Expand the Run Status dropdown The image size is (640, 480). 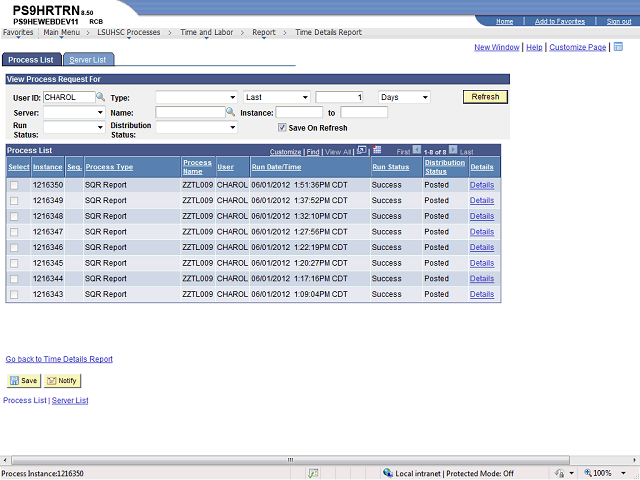[x=74, y=128]
